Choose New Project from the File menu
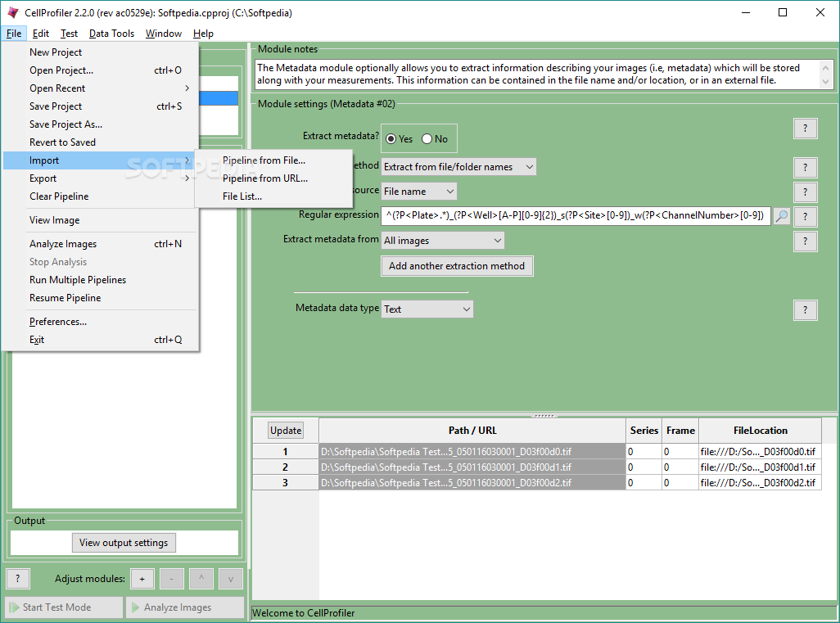The height and width of the screenshot is (623, 840). 101,52
